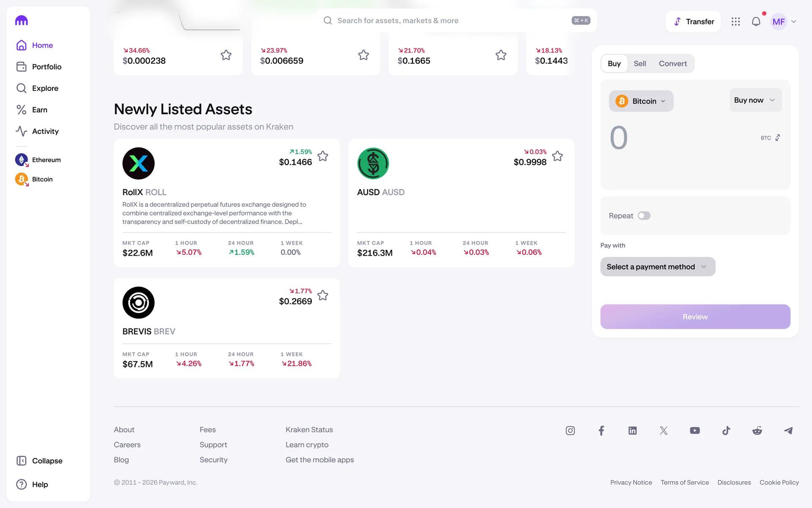Open Select a payment method dropdown
The image size is (812, 508).
(x=657, y=267)
